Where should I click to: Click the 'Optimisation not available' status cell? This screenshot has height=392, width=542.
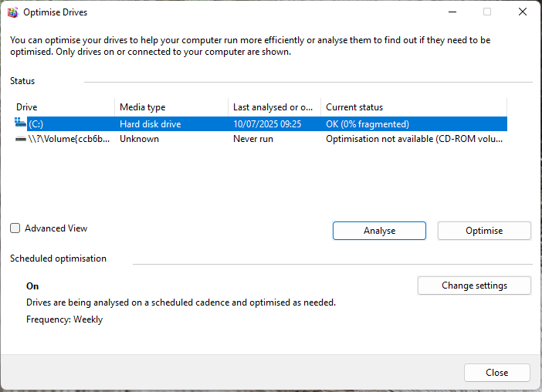coord(415,139)
